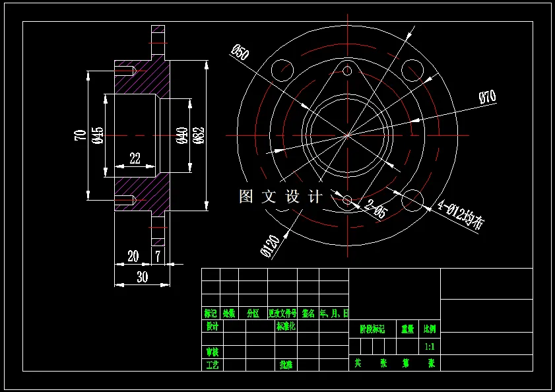This screenshot has width=555, height=392.
Task: Select the vertical 70 dimension text
Action: [x=81, y=135]
